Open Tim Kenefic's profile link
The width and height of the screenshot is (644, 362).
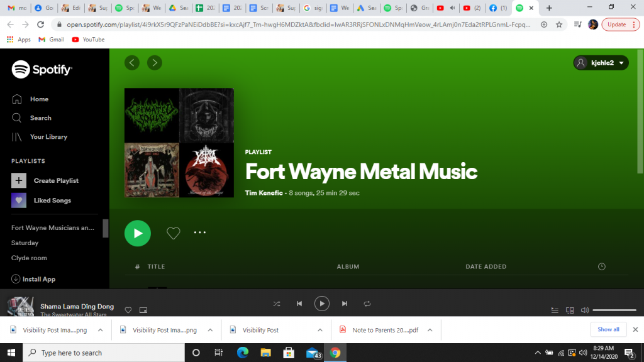264,193
